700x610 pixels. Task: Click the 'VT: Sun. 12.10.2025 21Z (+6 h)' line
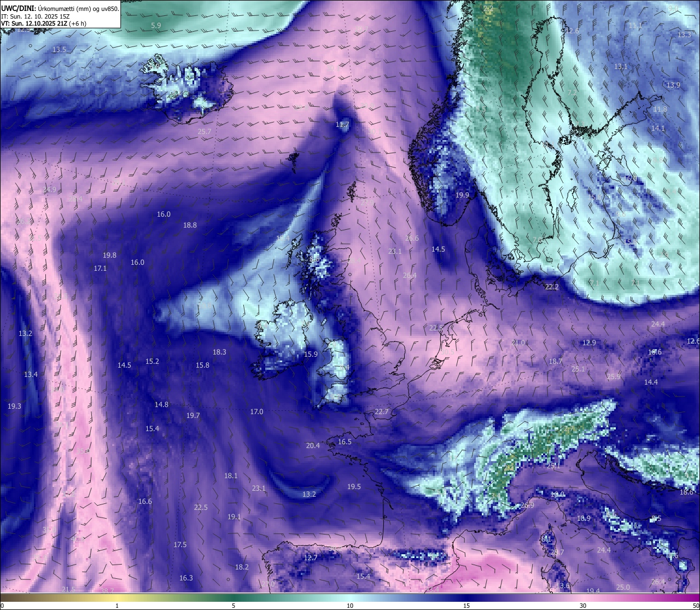[44, 24]
